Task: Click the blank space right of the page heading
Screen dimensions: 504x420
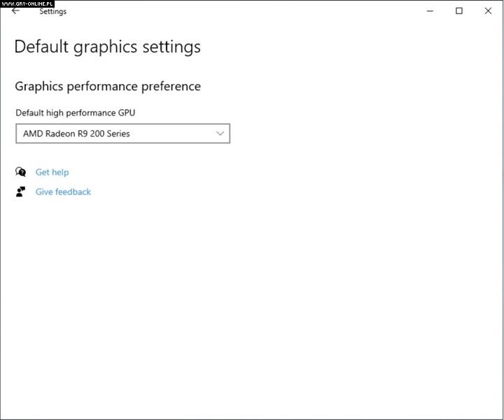Action: click(x=350, y=47)
